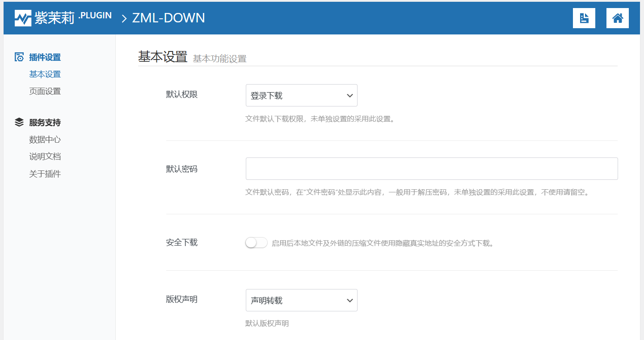This screenshot has height=340, width=644.
Task: Click the 基本功能设置 subtitle text
Action: 220,59
